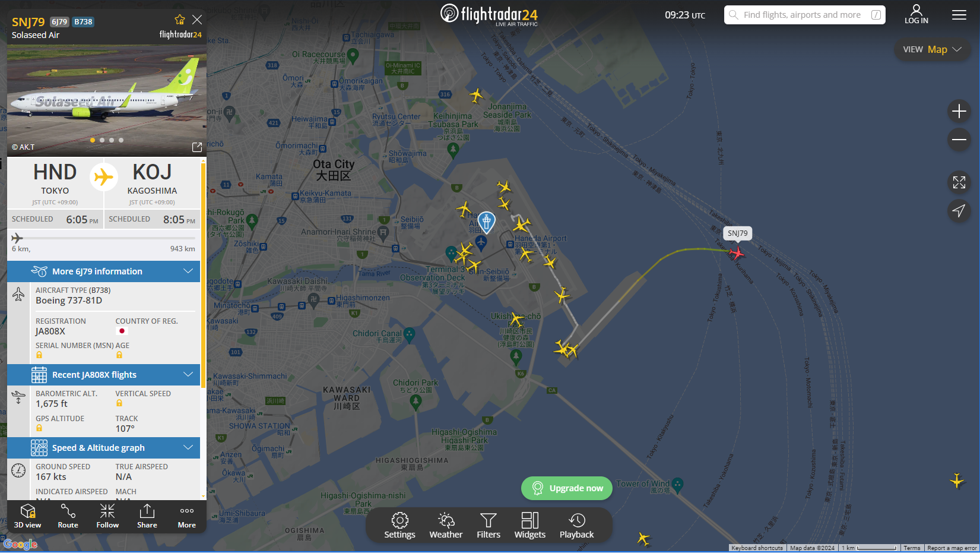The height and width of the screenshot is (553, 980).
Task: Share this flight
Action: (x=147, y=516)
